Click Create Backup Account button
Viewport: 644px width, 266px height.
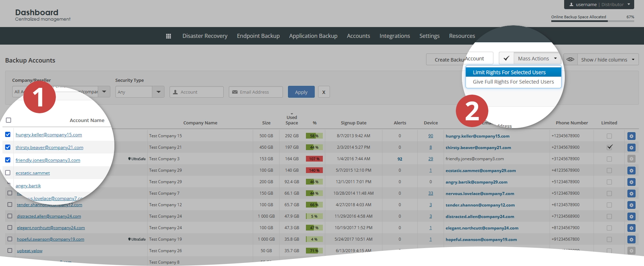(x=459, y=59)
